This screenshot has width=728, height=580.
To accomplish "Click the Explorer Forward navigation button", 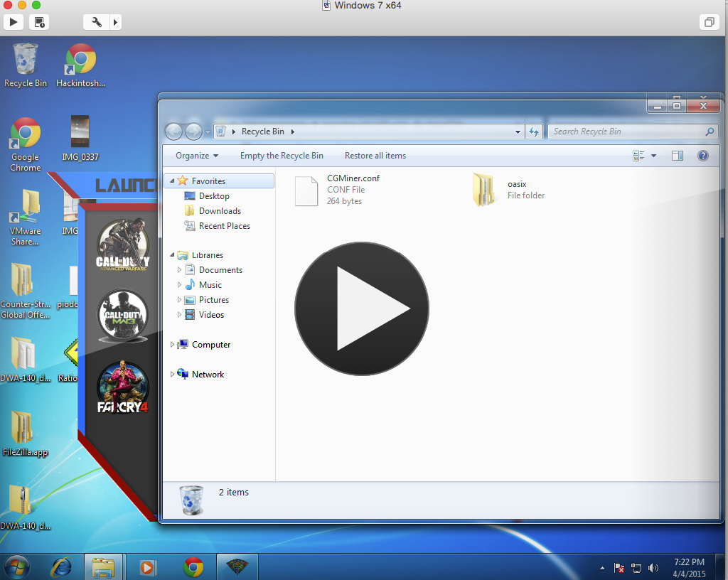I will pos(193,131).
